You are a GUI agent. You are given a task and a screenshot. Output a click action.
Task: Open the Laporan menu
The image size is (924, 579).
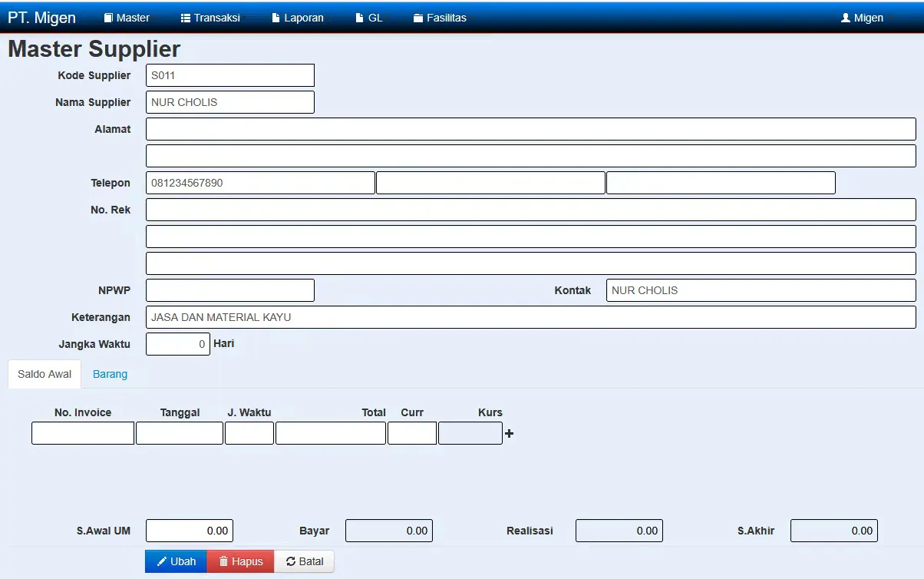click(x=298, y=18)
